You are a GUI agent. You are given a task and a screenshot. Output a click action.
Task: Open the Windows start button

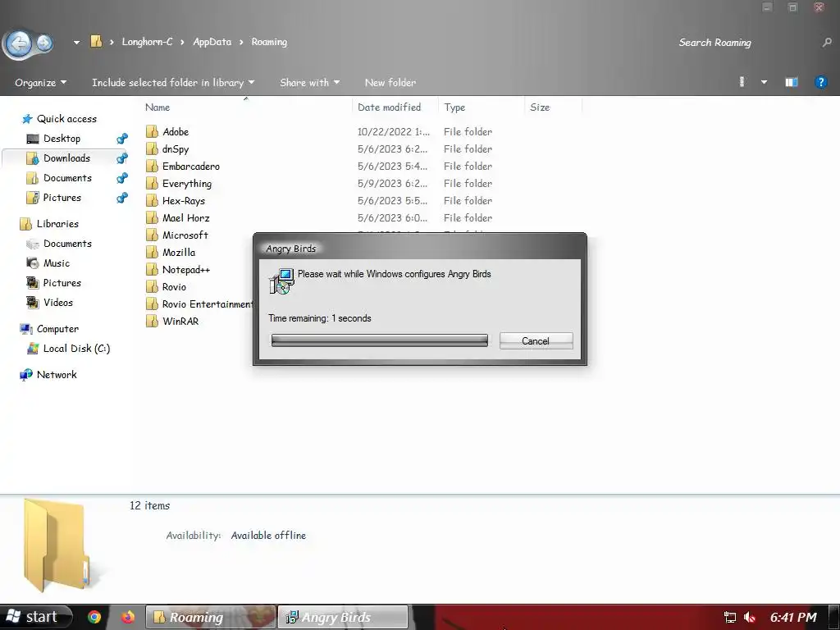coord(34,617)
